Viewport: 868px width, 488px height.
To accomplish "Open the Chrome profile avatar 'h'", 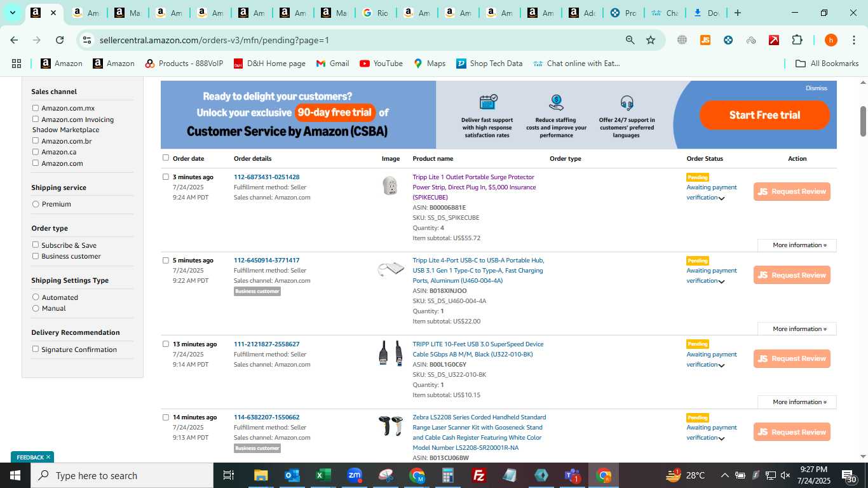I will pos(831,40).
